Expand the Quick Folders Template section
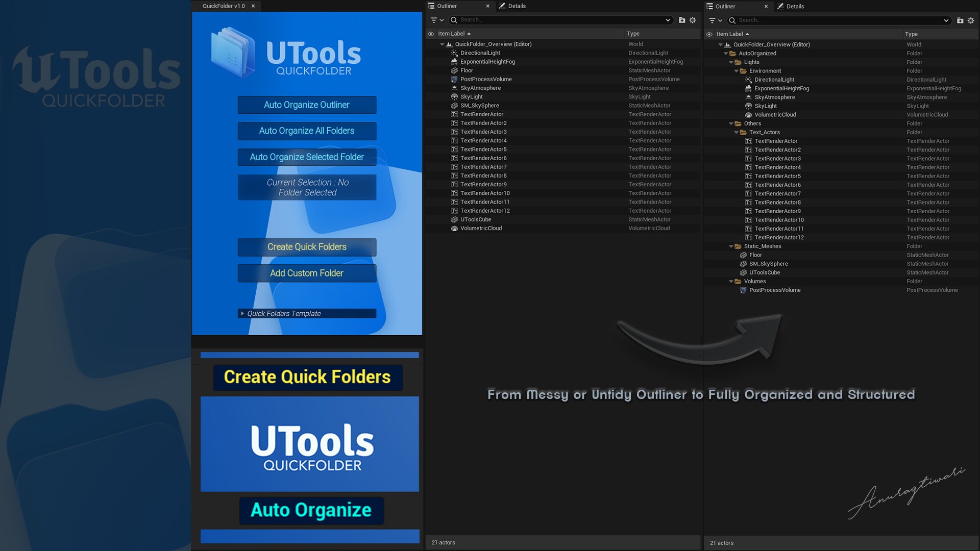This screenshot has height=551, width=980. point(243,313)
